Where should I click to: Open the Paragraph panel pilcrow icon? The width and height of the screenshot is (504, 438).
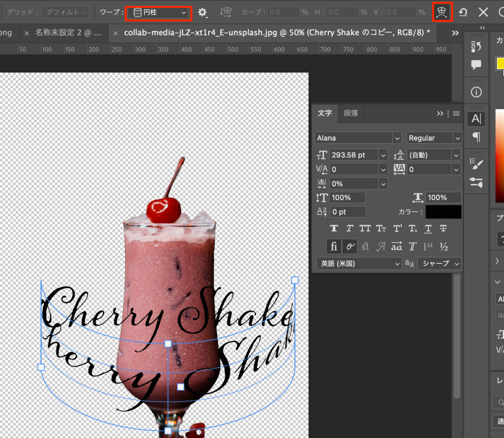click(476, 137)
